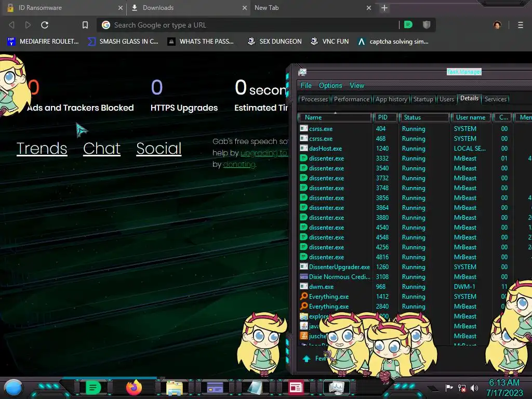The height and width of the screenshot is (399, 532).
Task: Switch to the App history tab
Action: (x=391, y=99)
